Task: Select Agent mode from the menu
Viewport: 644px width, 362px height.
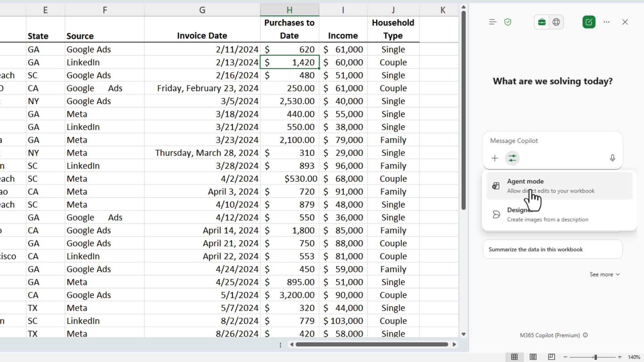Action: pos(550,185)
